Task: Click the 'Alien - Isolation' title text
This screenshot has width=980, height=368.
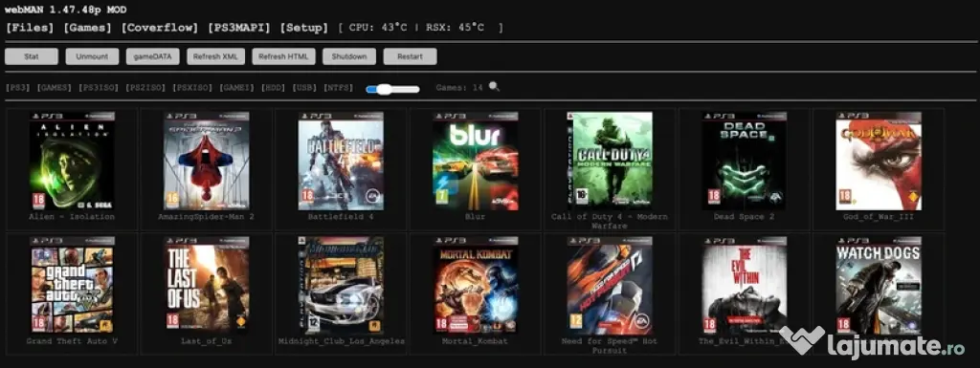Action: 72,217
